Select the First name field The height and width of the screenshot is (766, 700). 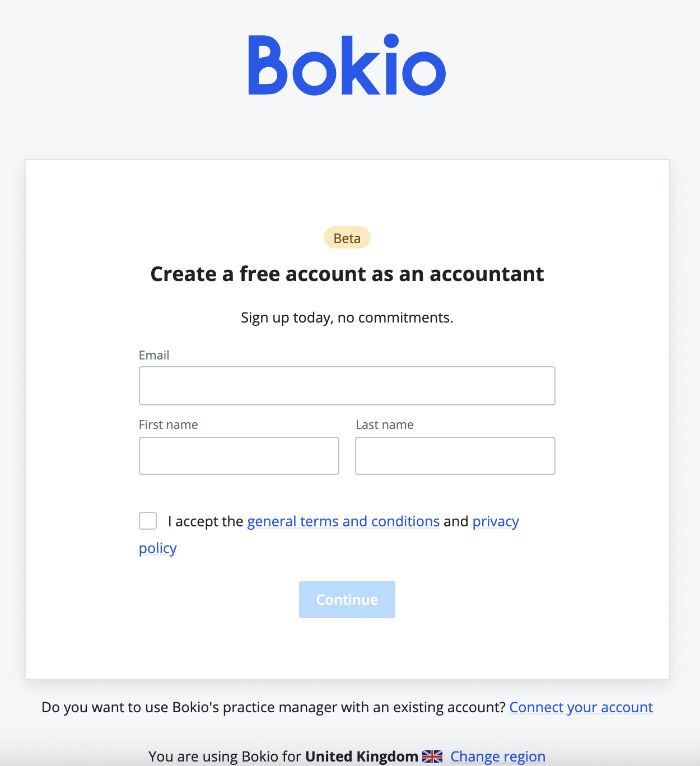click(239, 455)
